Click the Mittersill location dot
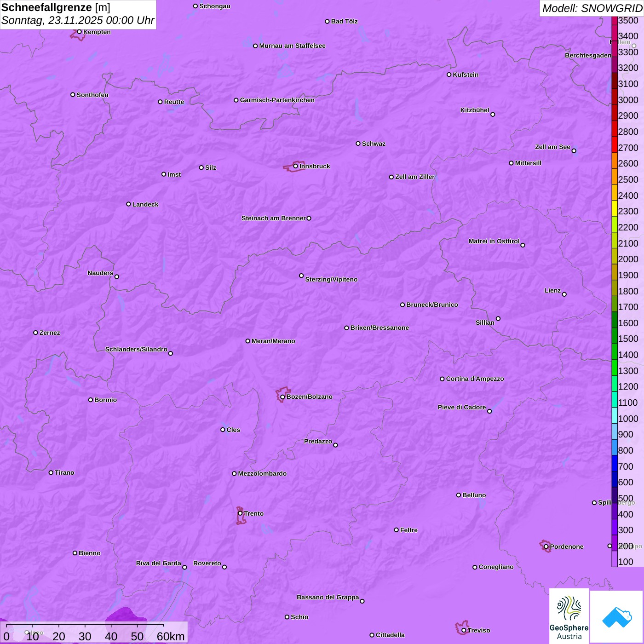The width and height of the screenshot is (644, 644). point(511,163)
